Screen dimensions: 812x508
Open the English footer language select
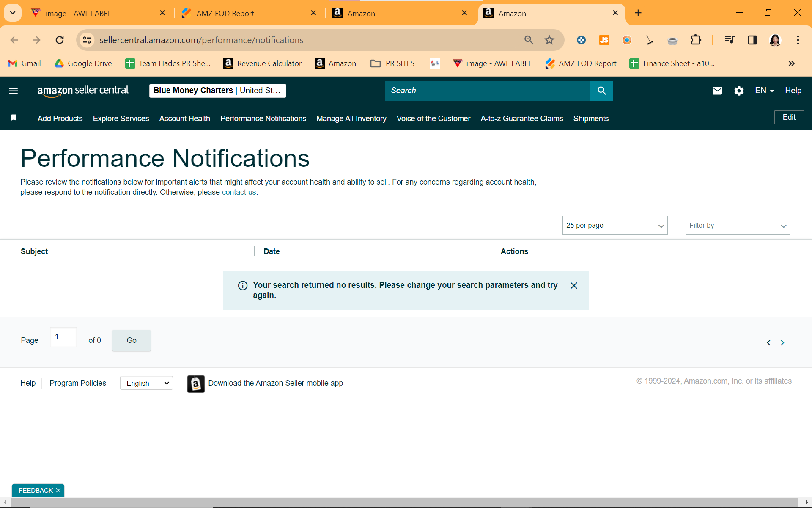[x=146, y=383]
